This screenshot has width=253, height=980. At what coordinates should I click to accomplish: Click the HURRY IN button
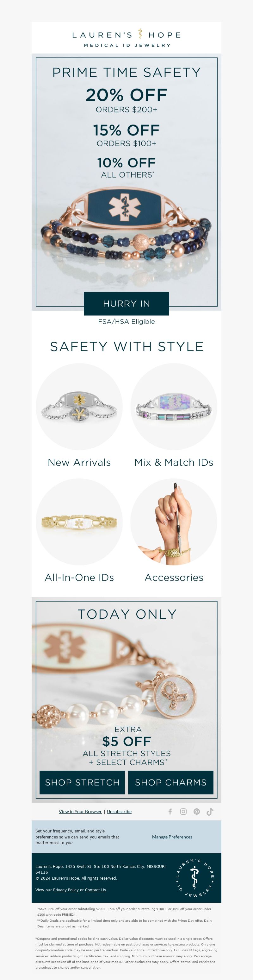(126, 304)
